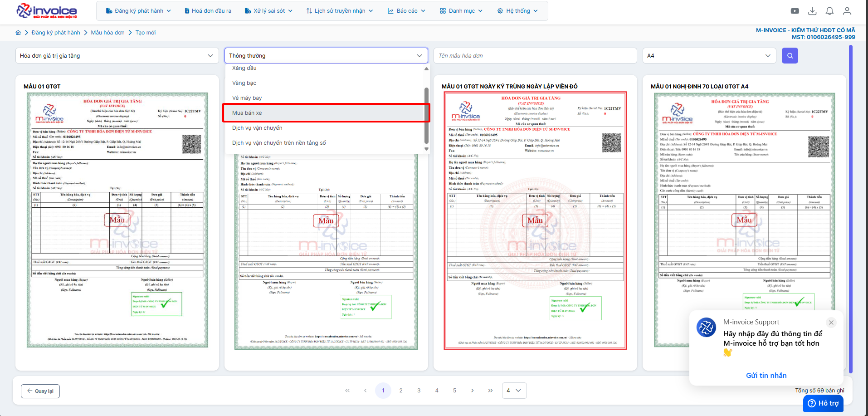Click the blue search magnifier button
Viewport: 868px width, 416px height.
(x=790, y=56)
